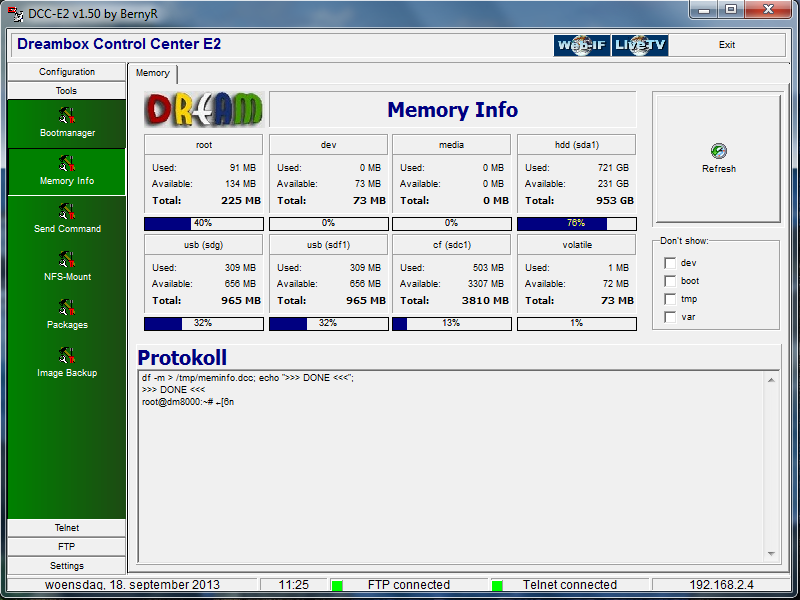This screenshot has height=600, width=800.
Task: Click the DREAM logo image
Action: coord(204,109)
